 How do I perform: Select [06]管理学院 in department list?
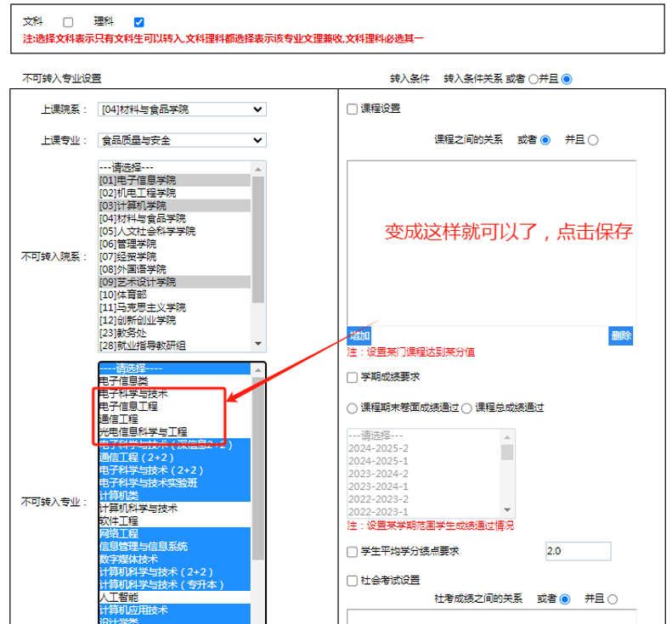pos(174,244)
